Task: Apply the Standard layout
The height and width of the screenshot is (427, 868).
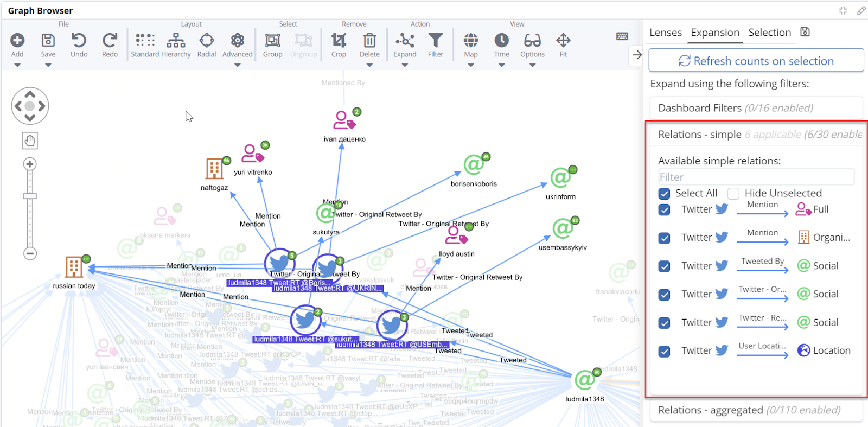Action: pyautogui.click(x=145, y=40)
